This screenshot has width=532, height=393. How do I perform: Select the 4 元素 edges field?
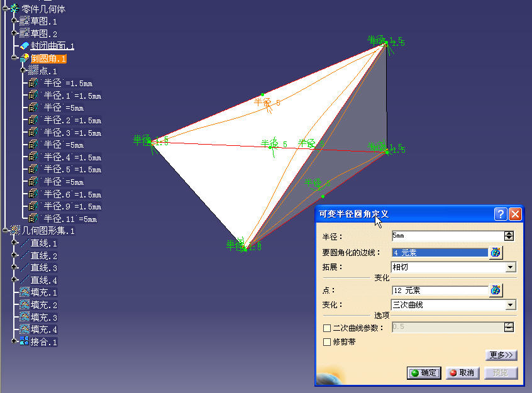(x=440, y=253)
